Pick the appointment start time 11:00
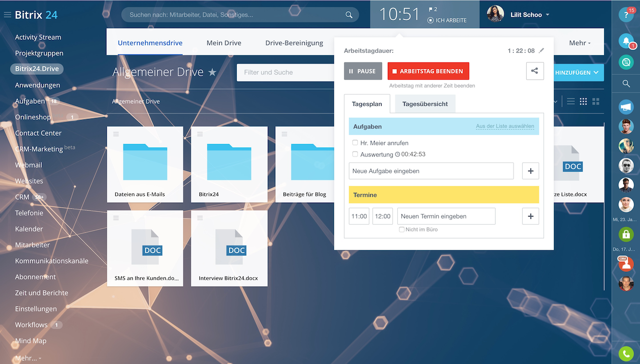The width and height of the screenshot is (640, 364). (359, 216)
